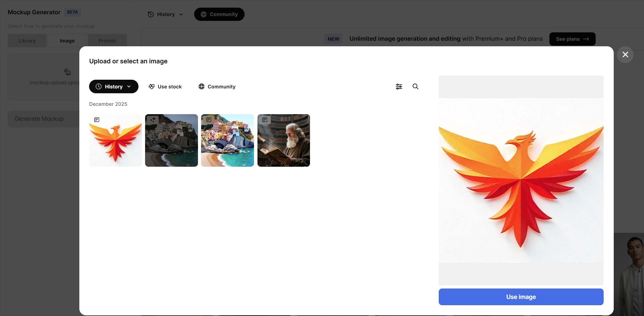Close the image selection dialog
644x316 pixels.
[x=625, y=55]
